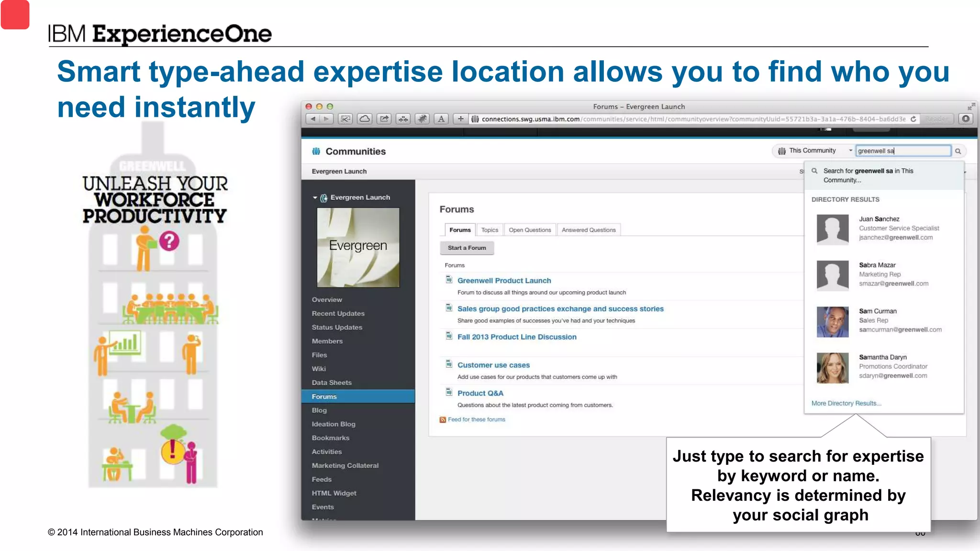The height and width of the screenshot is (551, 980).
Task: Open Data Sheets in the sidebar
Action: pos(332,383)
